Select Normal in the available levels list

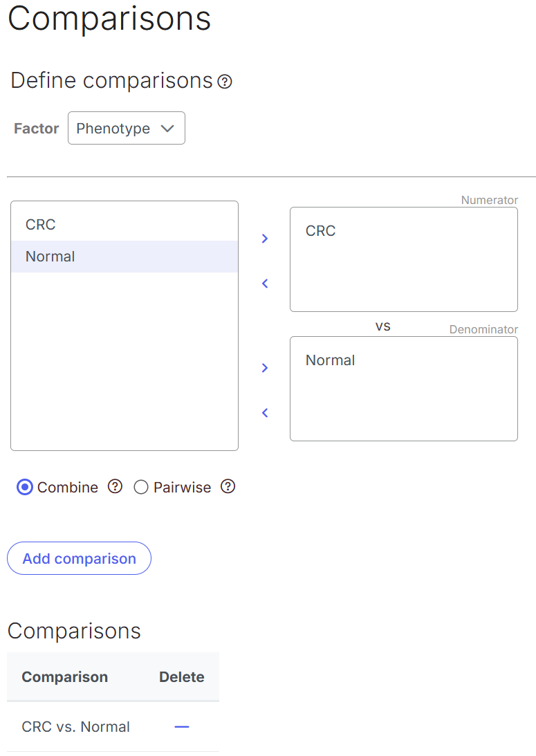(124, 257)
